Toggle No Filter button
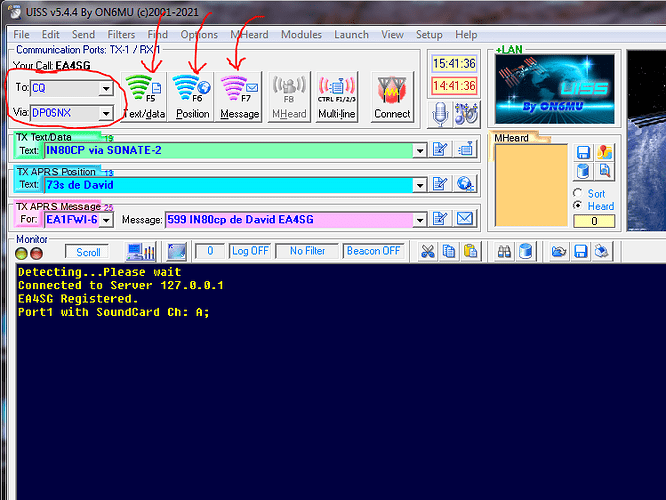The height and width of the screenshot is (500, 666). 307,251
